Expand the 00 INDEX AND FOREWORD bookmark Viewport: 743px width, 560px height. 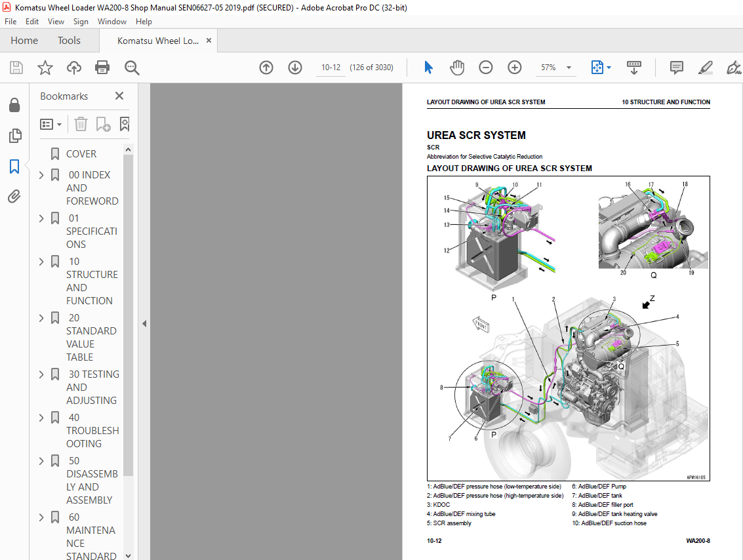(41, 175)
